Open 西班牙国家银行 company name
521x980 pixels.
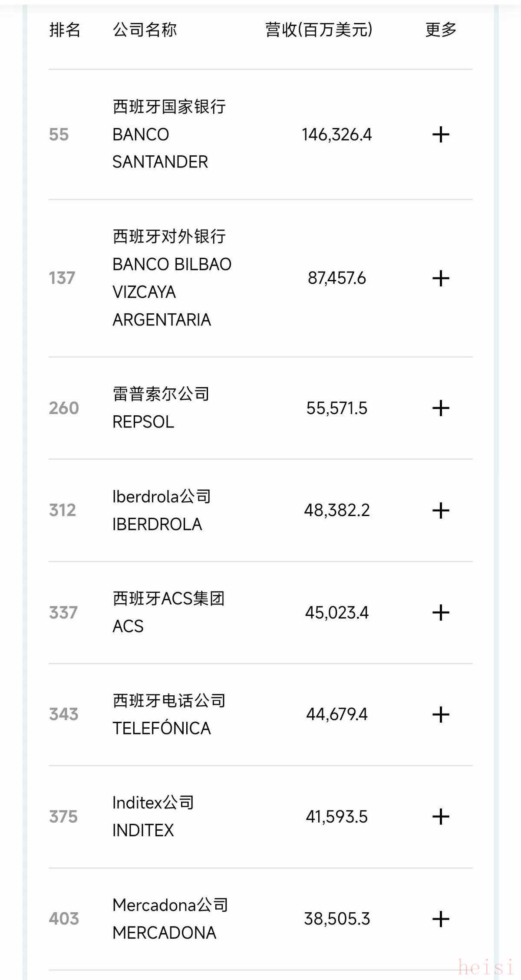point(169,107)
